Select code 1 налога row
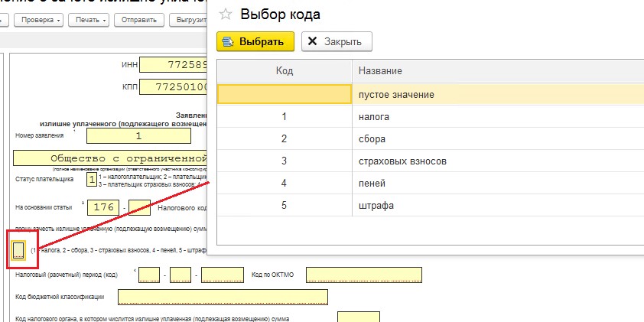The image size is (644, 322). point(431,117)
